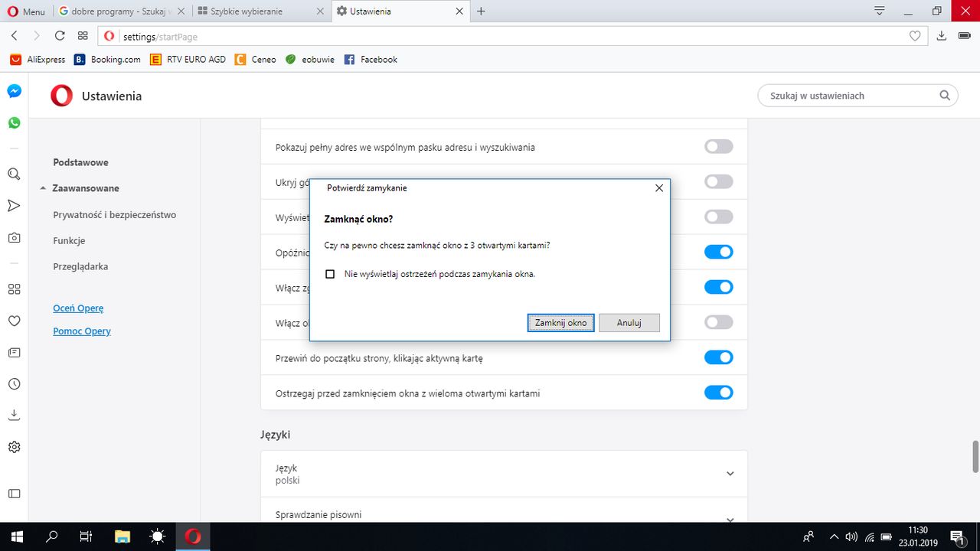980x551 pixels.
Task: Open WhatsApp in the Opera sidebar
Action: [14, 122]
